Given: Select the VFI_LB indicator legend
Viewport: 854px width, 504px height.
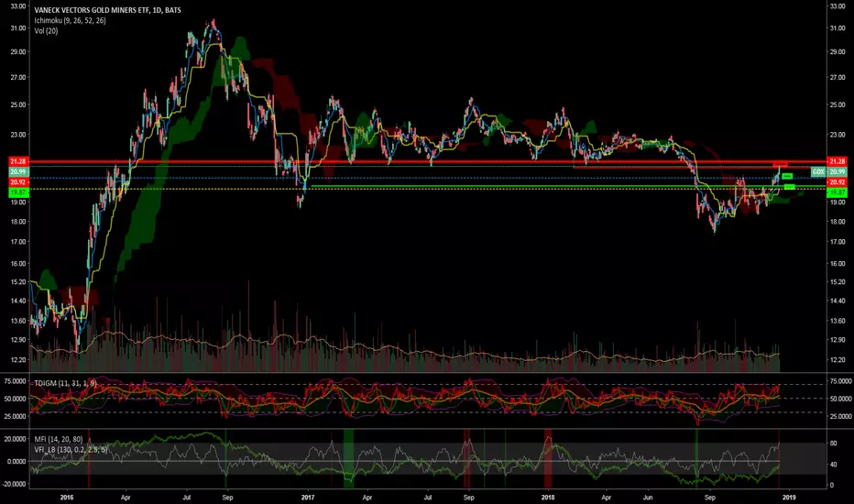Looking at the screenshot, I should coord(71,450).
